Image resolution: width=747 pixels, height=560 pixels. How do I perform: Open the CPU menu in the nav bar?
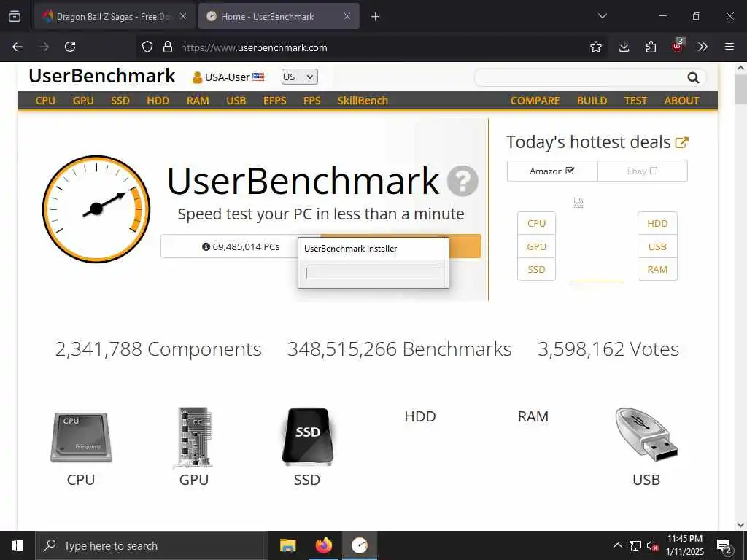point(45,101)
